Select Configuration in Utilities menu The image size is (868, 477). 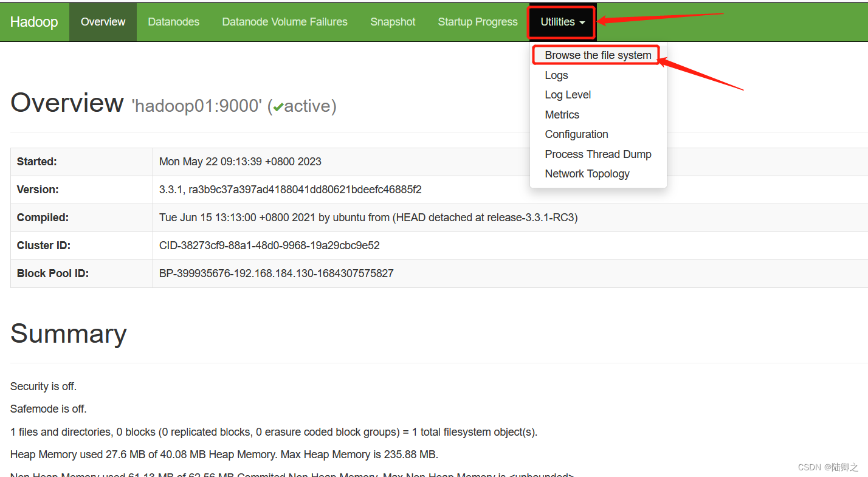577,134
